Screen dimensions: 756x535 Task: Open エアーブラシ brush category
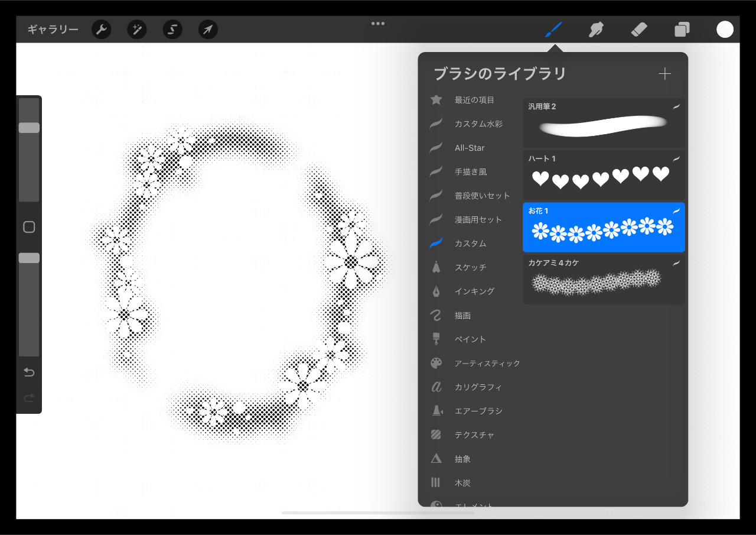click(x=467, y=411)
